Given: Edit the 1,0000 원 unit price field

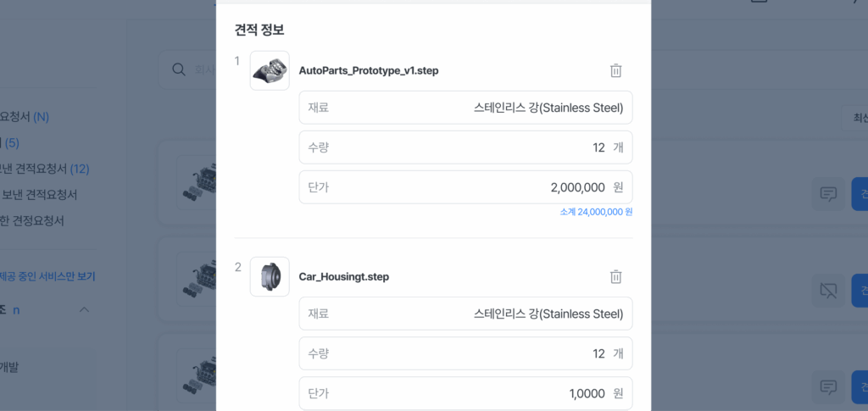Looking at the screenshot, I should click(x=465, y=393).
